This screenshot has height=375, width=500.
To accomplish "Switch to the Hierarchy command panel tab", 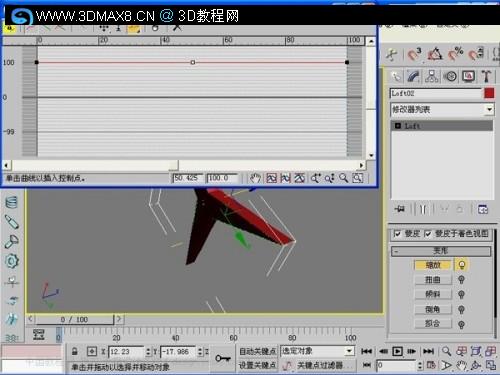I will coord(432,76).
